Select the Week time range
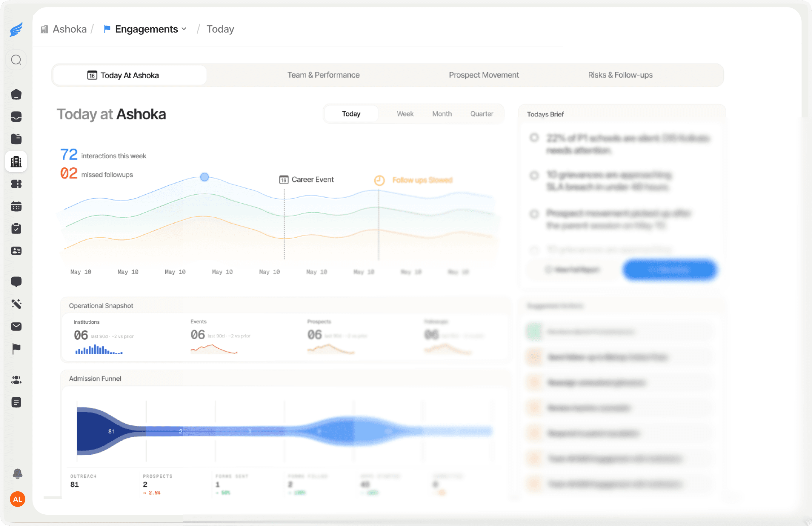812x526 pixels. coord(405,114)
